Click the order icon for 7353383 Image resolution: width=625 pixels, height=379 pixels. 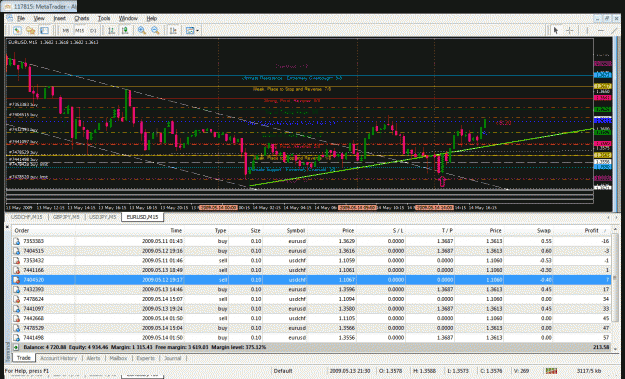point(16,241)
